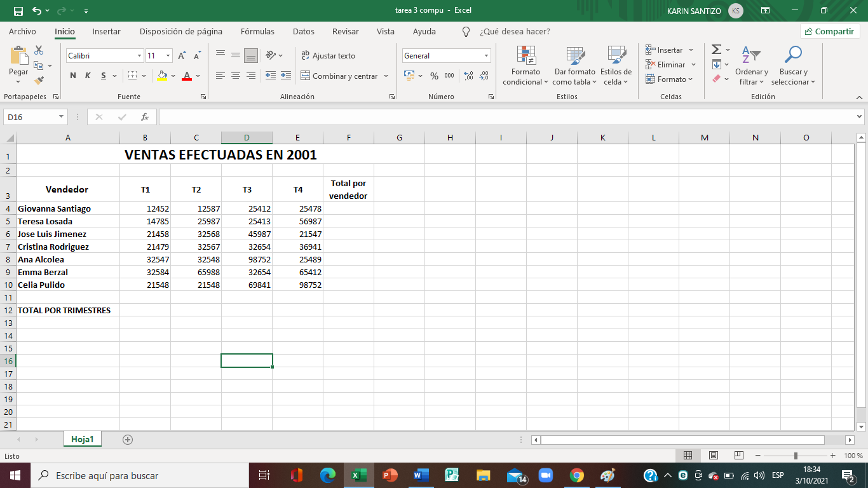
Task: Click the Decrease Decimal icon
Action: click(x=484, y=76)
